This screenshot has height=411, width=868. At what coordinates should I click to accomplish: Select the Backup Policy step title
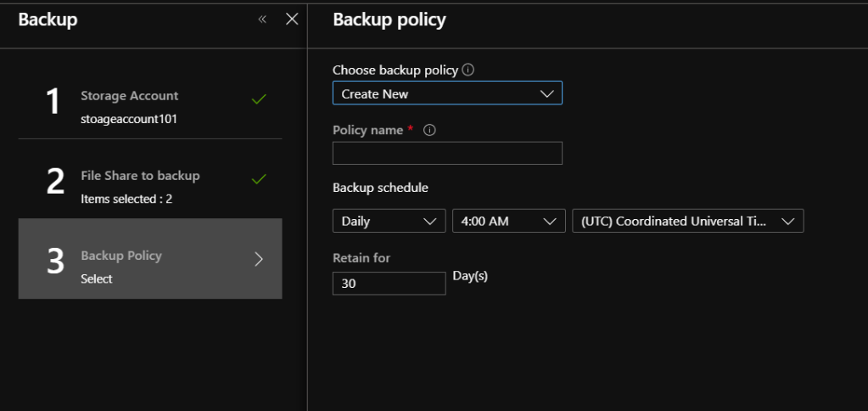tap(121, 256)
